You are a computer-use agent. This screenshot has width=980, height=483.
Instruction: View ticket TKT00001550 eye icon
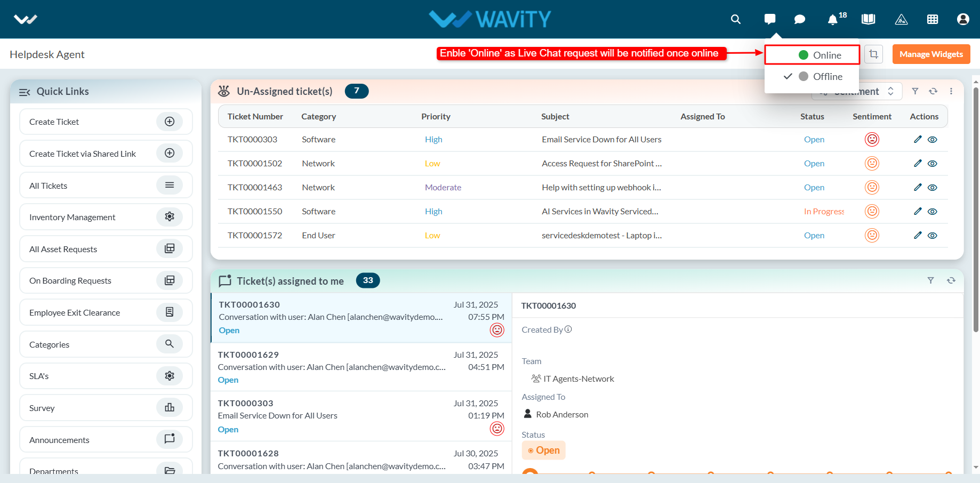(x=933, y=212)
